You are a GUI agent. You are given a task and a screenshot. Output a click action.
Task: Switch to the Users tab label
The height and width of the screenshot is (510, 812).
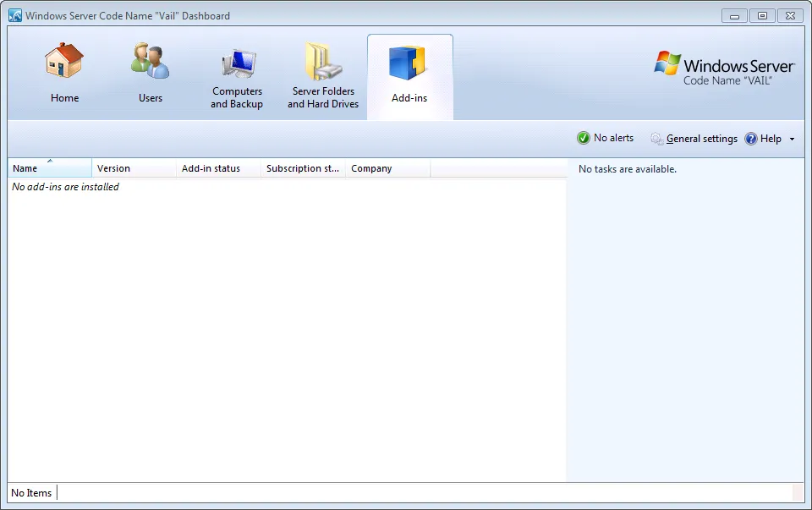pyautogui.click(x=151, y=98)
